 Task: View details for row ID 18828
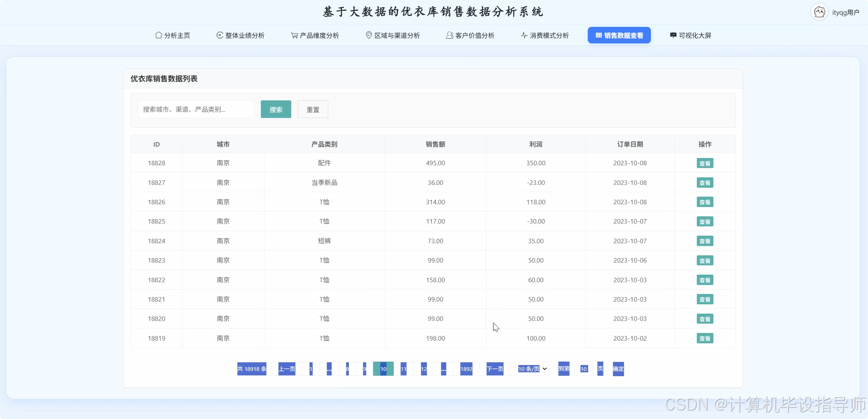point(705,163)
